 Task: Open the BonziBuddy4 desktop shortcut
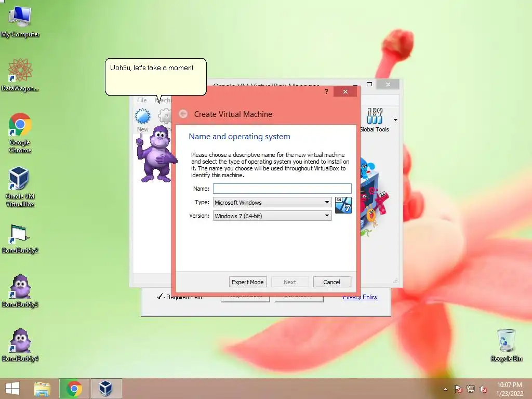click(20, 345)
